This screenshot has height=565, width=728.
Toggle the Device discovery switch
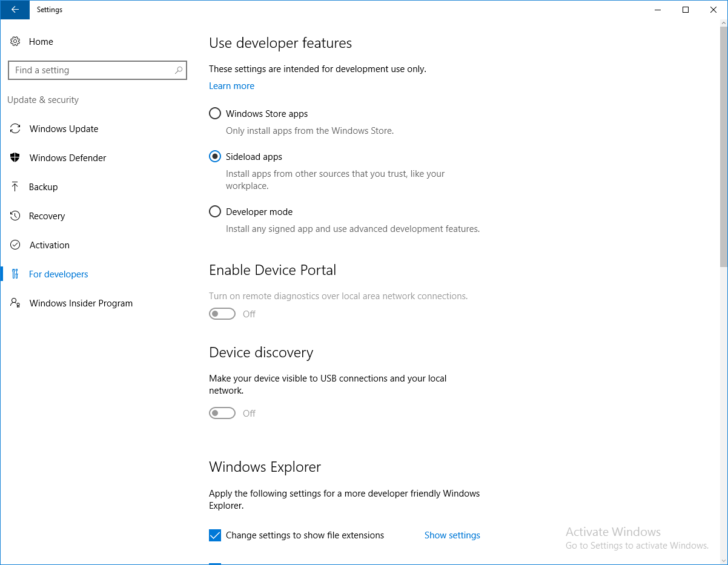point(222,413)
